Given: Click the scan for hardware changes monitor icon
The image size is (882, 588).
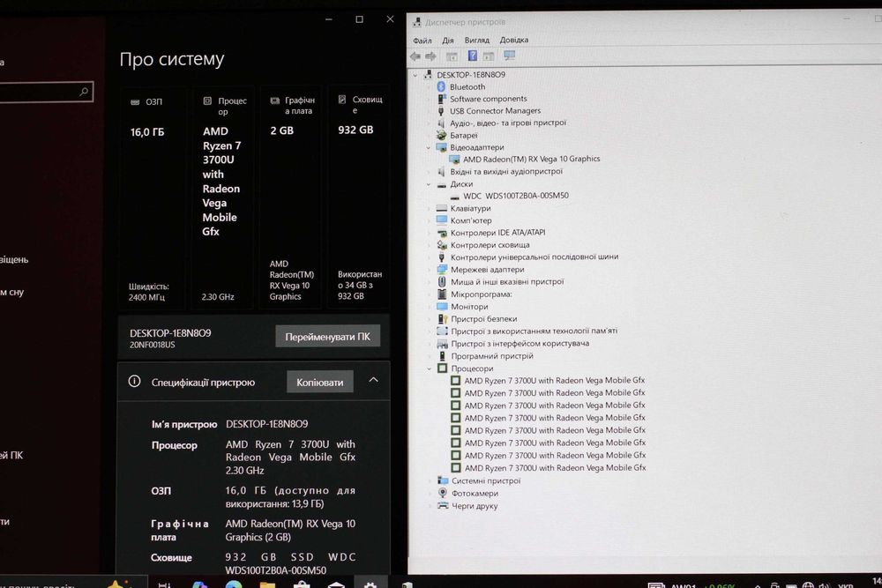Looking at the screenshot, I should pos(510,56).
